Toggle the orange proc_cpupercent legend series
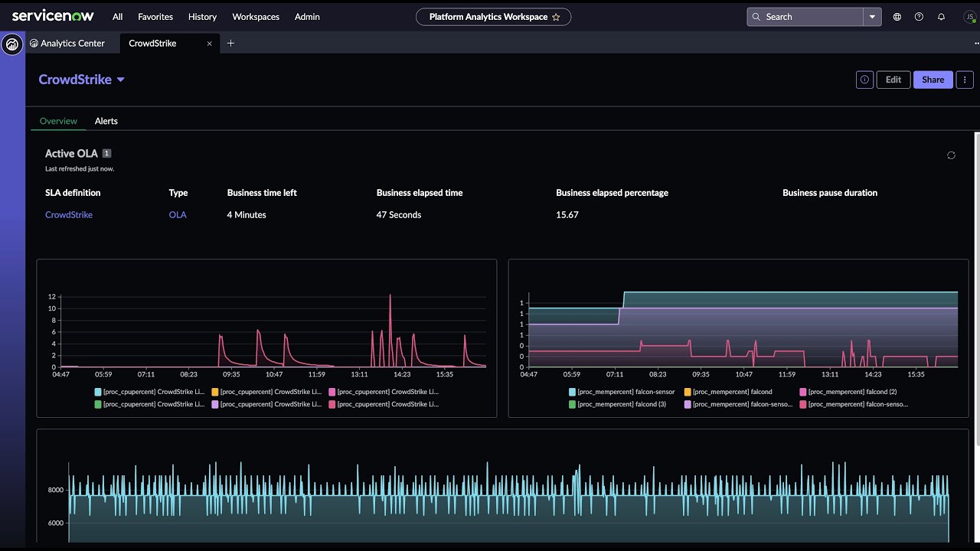The width and height of the screenshot is (980, 551). pos(266,392)
